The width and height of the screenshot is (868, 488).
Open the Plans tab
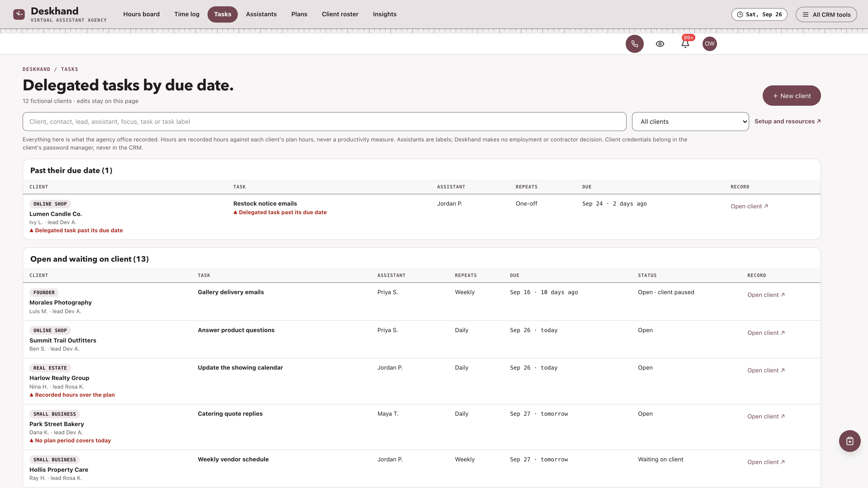click(x=299, y=14)
